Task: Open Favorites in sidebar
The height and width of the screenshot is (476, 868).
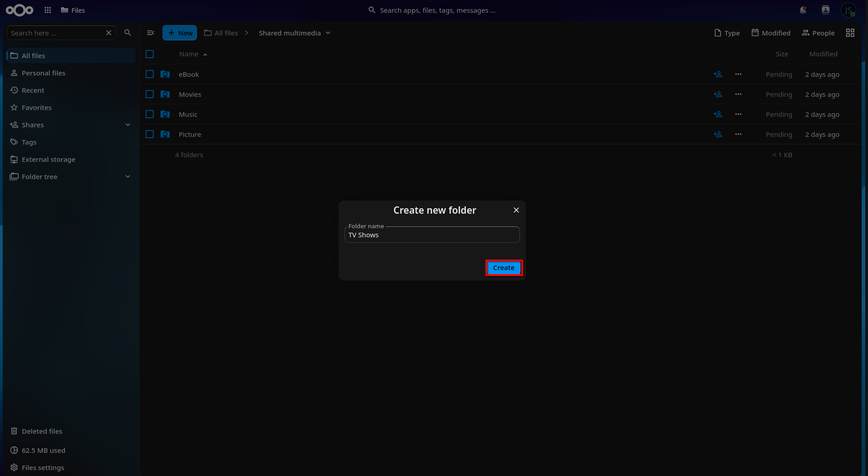Action: pyautogui.click(x=71, y=107)
